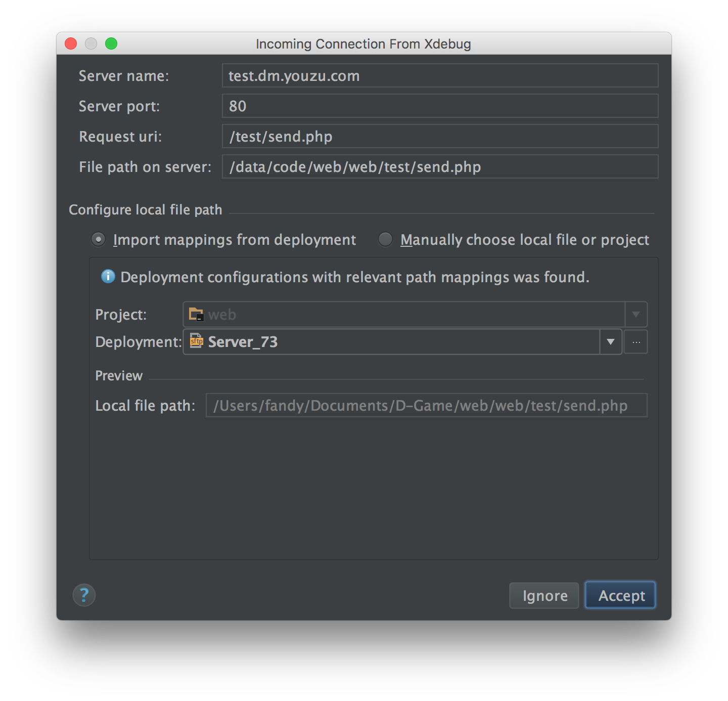Click the Local file path preview field

pos(426,406)
